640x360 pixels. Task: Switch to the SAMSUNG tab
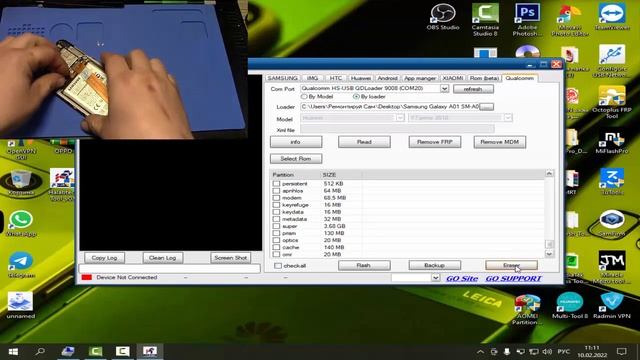(x=282, y=78)
